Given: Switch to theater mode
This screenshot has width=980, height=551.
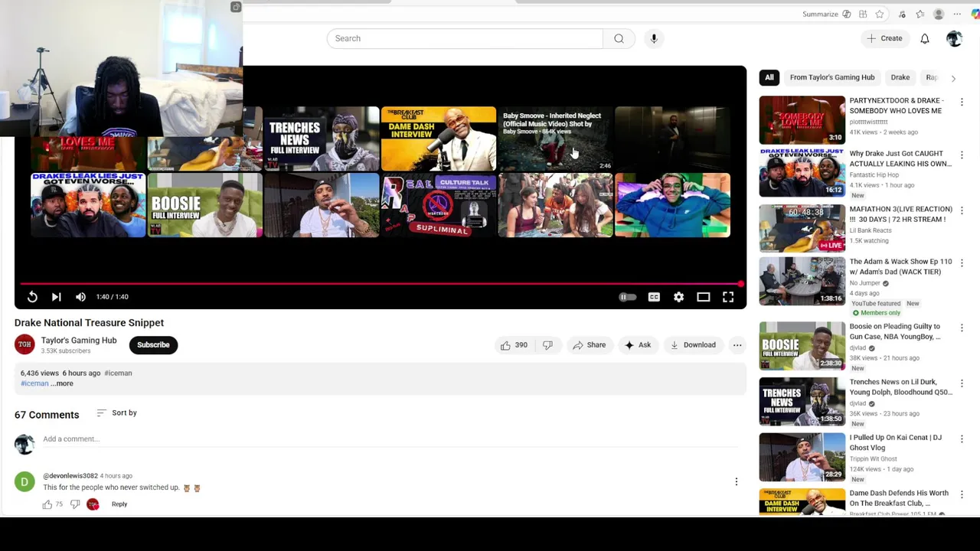Looking at the screenshot, I should tap(703, 297).
